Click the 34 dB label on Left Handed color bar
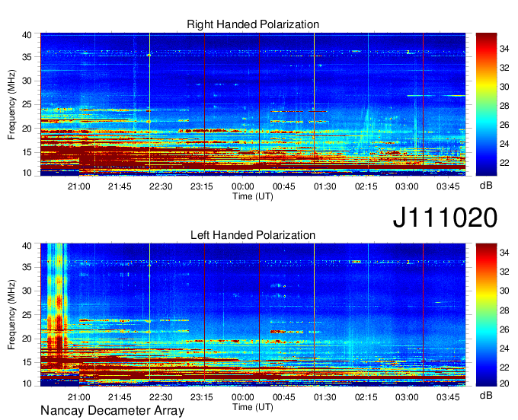Image resolution: width=518 pixels, height=420 pixels. click(x=504, y=253)
